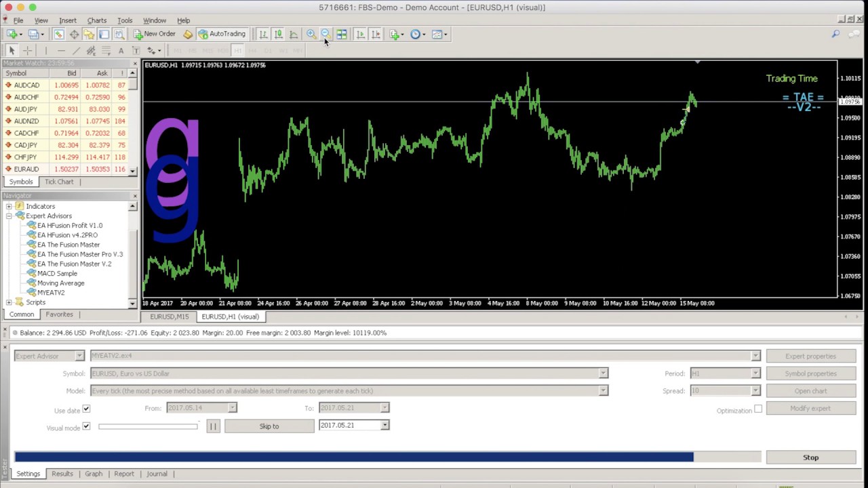The width and height of the screenshot is (868, 488).
Task: Click the zoom out magnifier
Action: coord(325,34)
